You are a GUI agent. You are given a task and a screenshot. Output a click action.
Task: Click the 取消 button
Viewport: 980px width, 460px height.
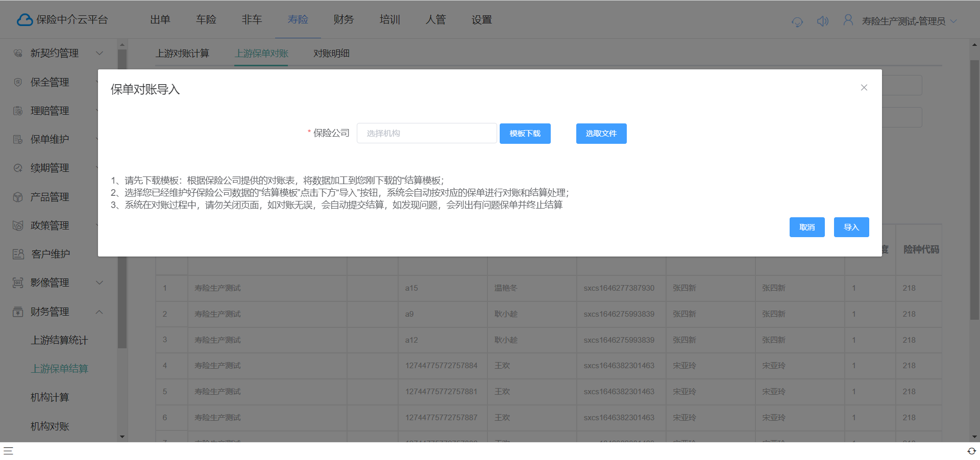coord(807,227)
